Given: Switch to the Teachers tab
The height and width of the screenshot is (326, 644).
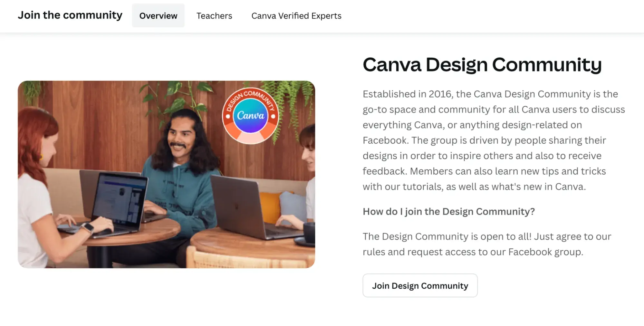Looking at the screenshot, I should point(214,15).
